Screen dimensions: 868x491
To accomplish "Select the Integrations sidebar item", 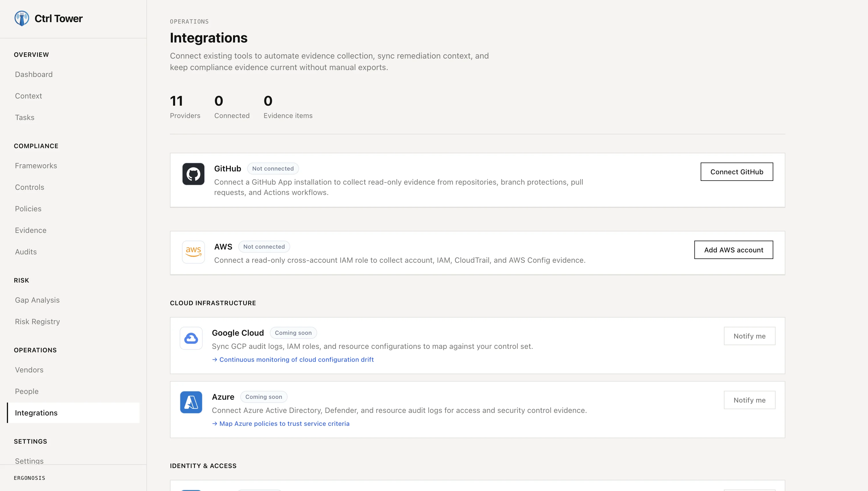I will click(x=73, y=413).
